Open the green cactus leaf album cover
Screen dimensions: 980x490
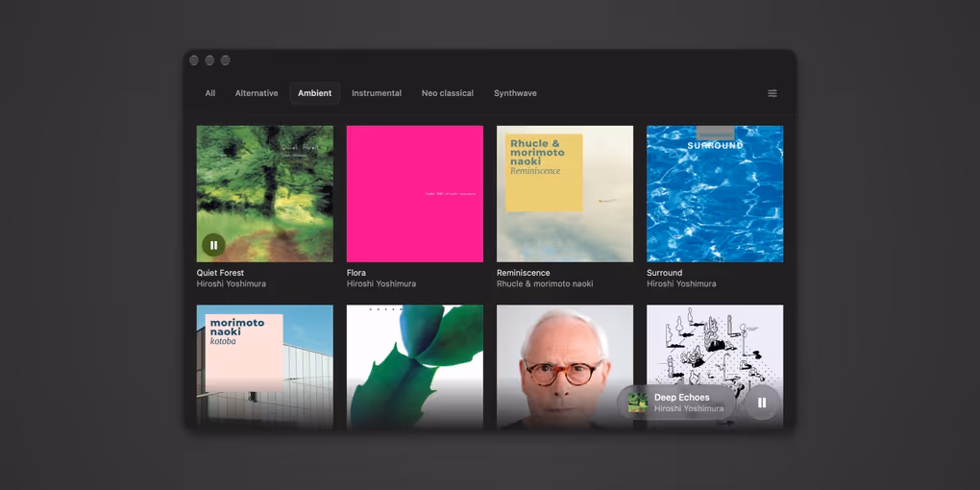tap(415, 366)
